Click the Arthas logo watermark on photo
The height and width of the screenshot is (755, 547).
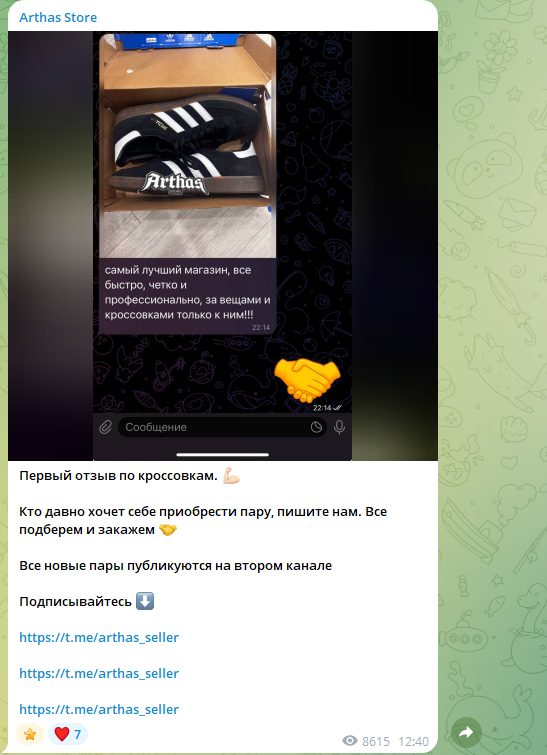click(x=173, y=183)
